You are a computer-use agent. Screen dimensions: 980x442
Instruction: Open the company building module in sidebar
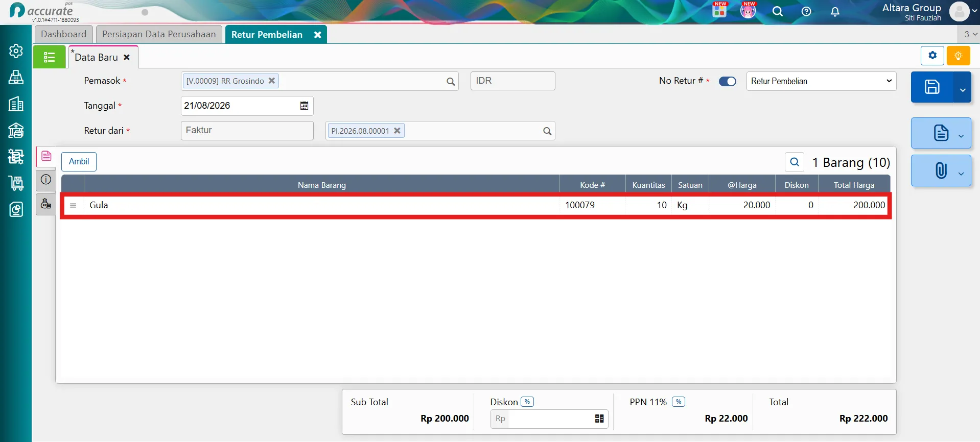coord(16,104)
